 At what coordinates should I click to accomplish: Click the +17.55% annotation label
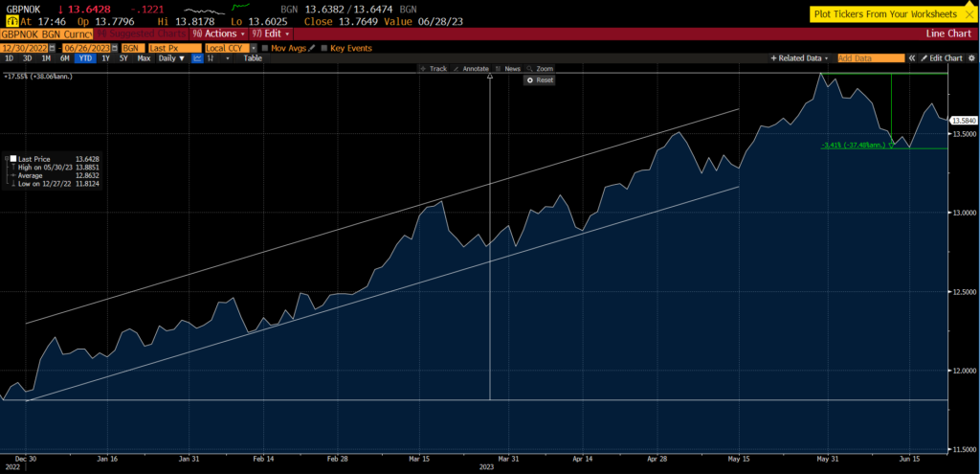38,77
